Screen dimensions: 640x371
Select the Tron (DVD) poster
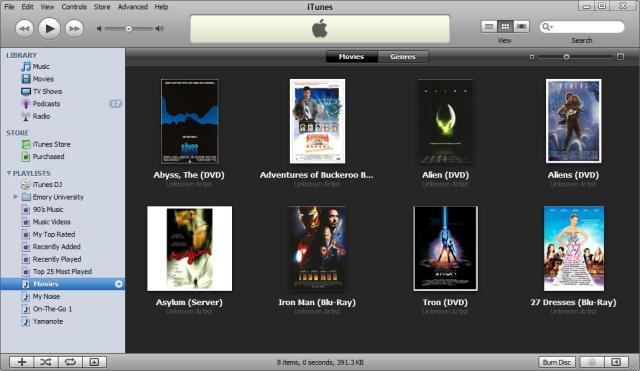445,249
